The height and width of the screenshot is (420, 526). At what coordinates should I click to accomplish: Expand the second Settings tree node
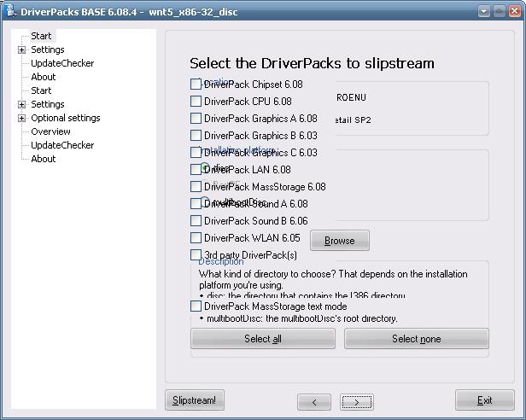point(21,104)
